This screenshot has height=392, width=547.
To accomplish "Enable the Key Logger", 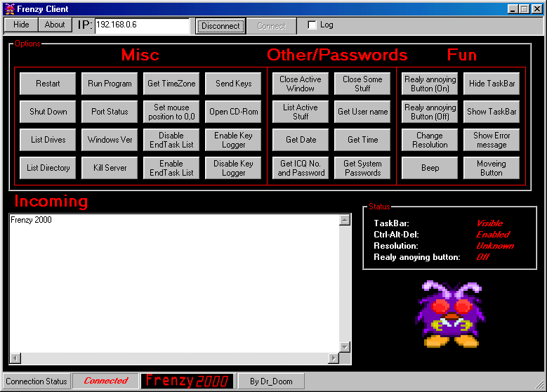I will pyautogui.click(x=233, y=140).
